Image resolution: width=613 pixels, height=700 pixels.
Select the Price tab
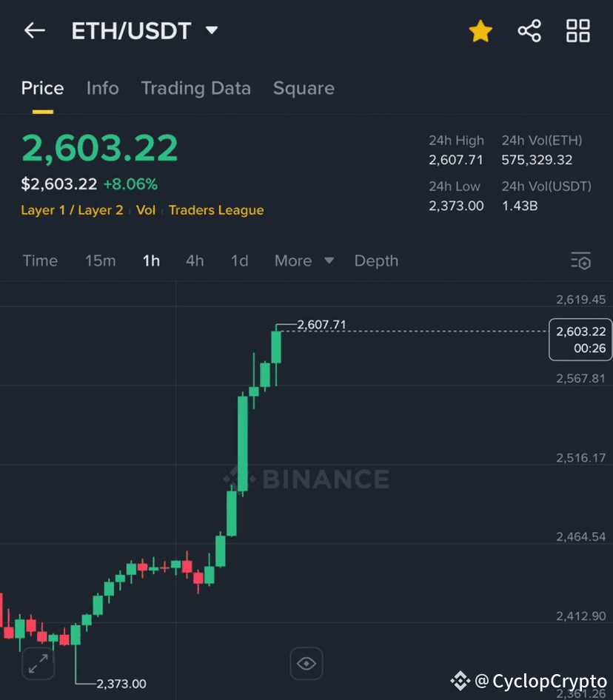coord(42,88)
